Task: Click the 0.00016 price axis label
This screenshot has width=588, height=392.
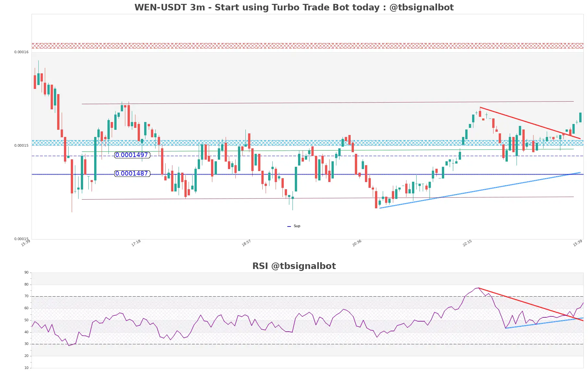Action: (x=21, y=52)
